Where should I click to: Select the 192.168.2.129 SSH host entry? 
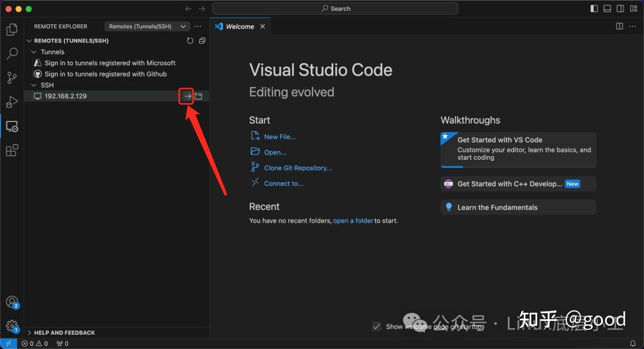click(66, 96)
